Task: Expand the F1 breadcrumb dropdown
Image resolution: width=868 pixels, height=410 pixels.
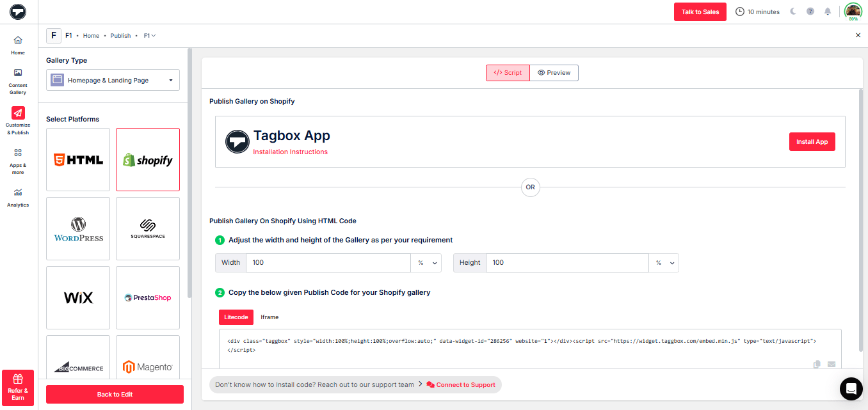Action: click(149, 35)
